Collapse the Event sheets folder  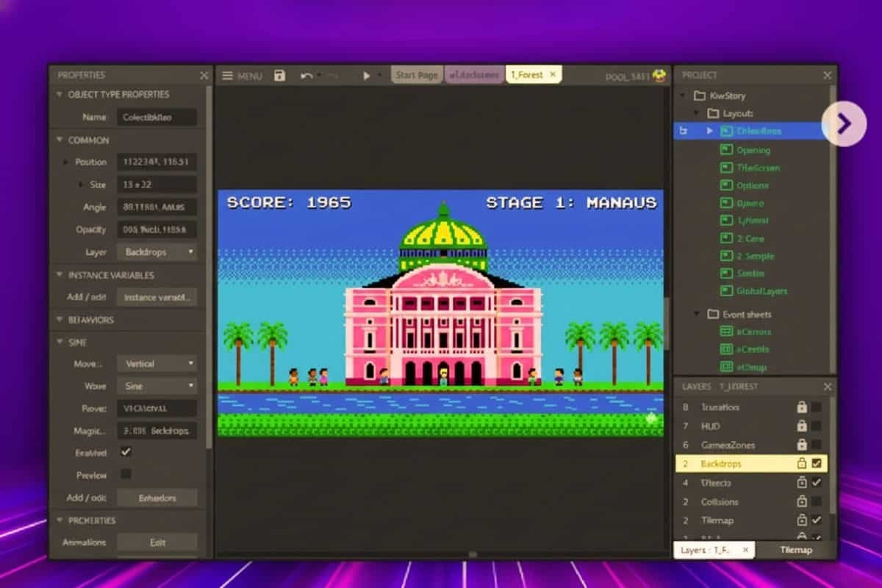[698, 315]
